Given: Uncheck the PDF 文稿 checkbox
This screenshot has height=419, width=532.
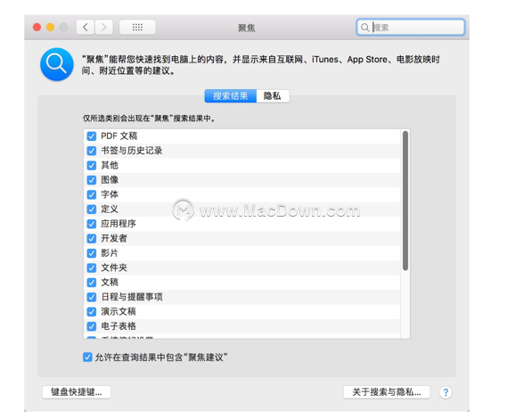Looking at the screenshot, I should (x=92, y=136).
